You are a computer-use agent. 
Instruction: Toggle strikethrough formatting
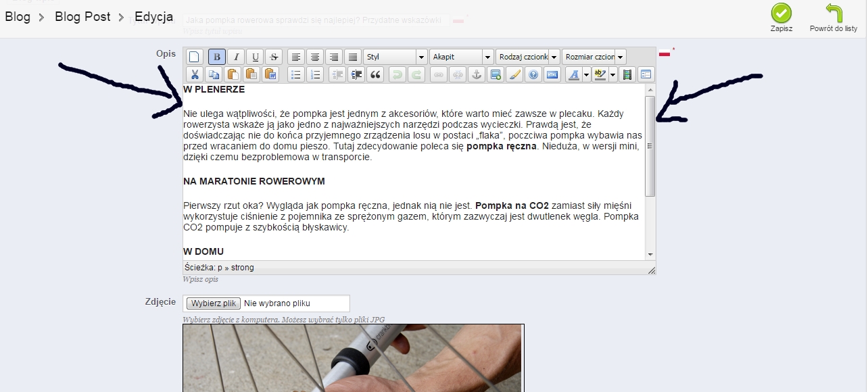coord(274,57)
